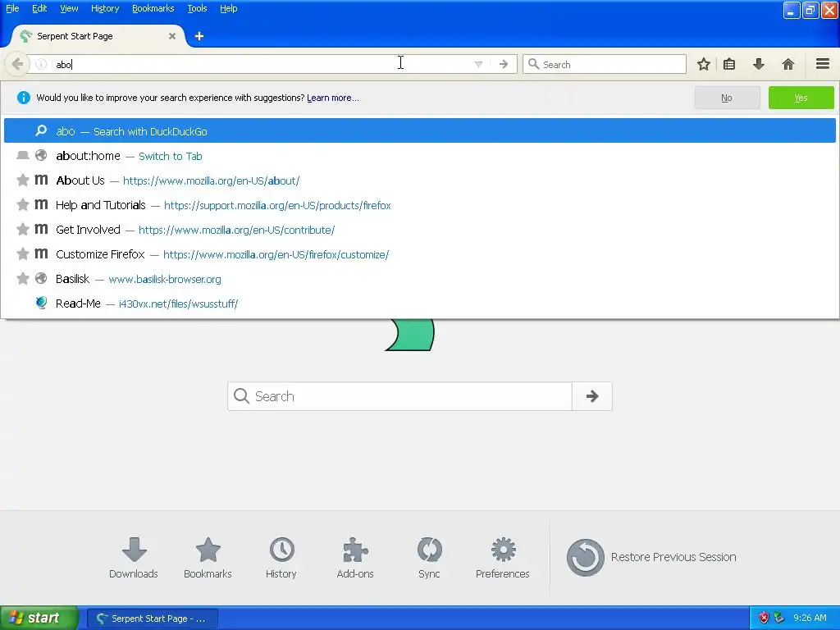Open the File menu

coord(12,8)
